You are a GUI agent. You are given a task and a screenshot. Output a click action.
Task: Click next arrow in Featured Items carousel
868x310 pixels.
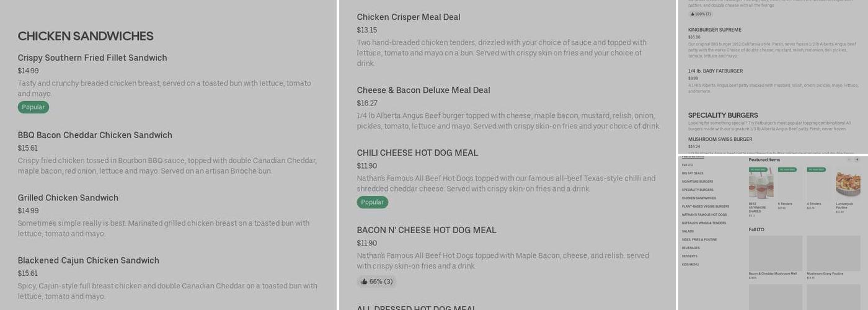click(857, 160)
